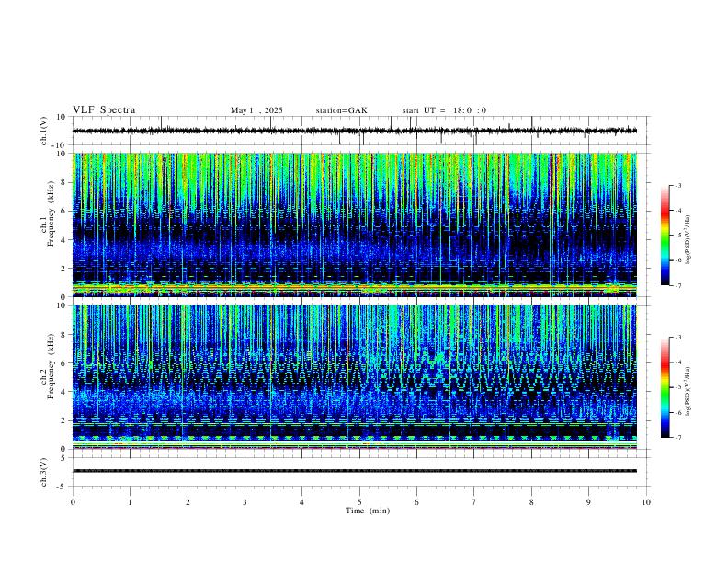Click the "ch.1(V)" axis label
Screen dimensions: 728x563
tap(44, 131)
